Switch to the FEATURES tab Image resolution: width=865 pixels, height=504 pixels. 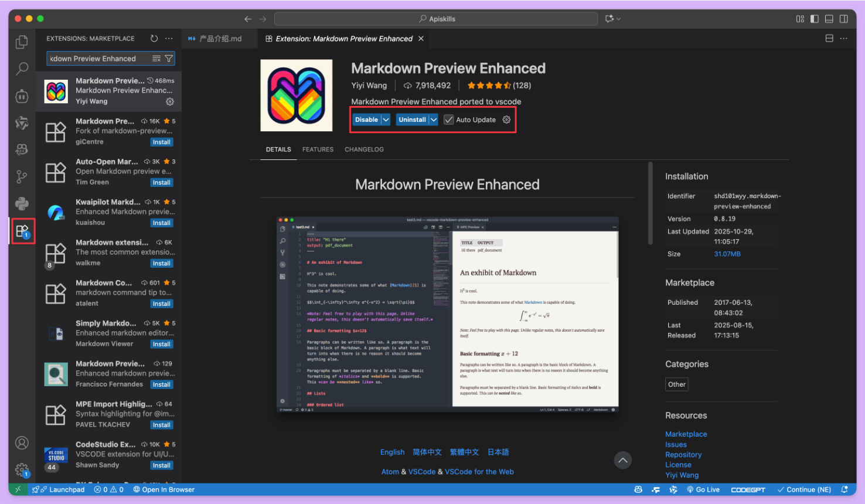(318, 149)
